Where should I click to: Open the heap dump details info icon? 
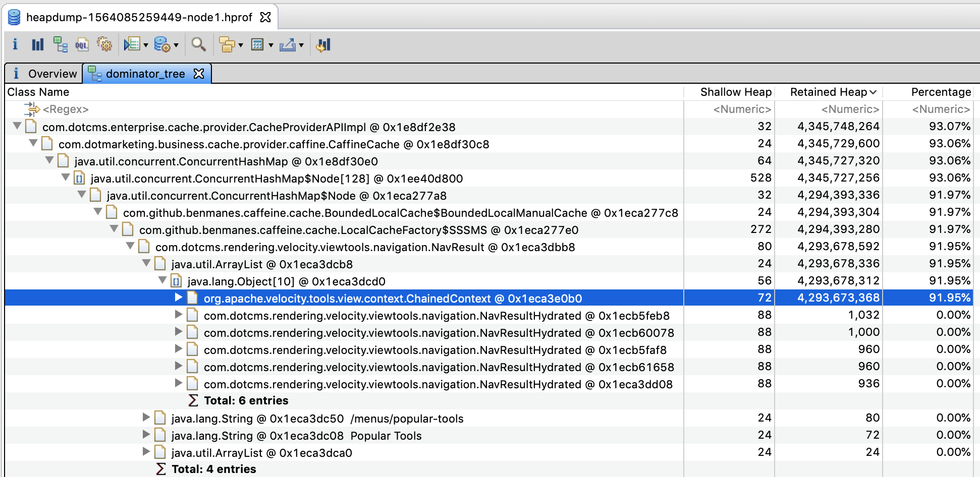point(15,44)
